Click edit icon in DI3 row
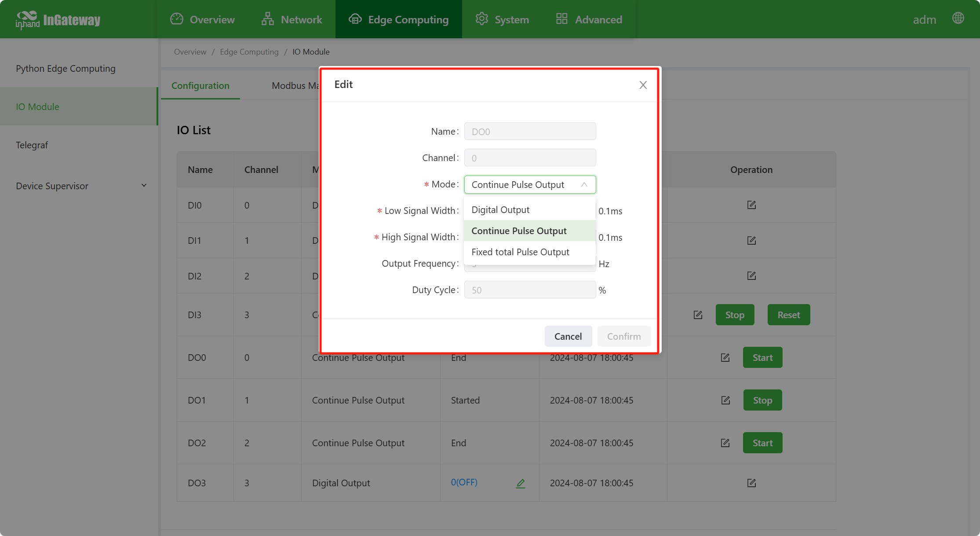The height and width of the screenshot is (536, 980). (x=698, y=315)
